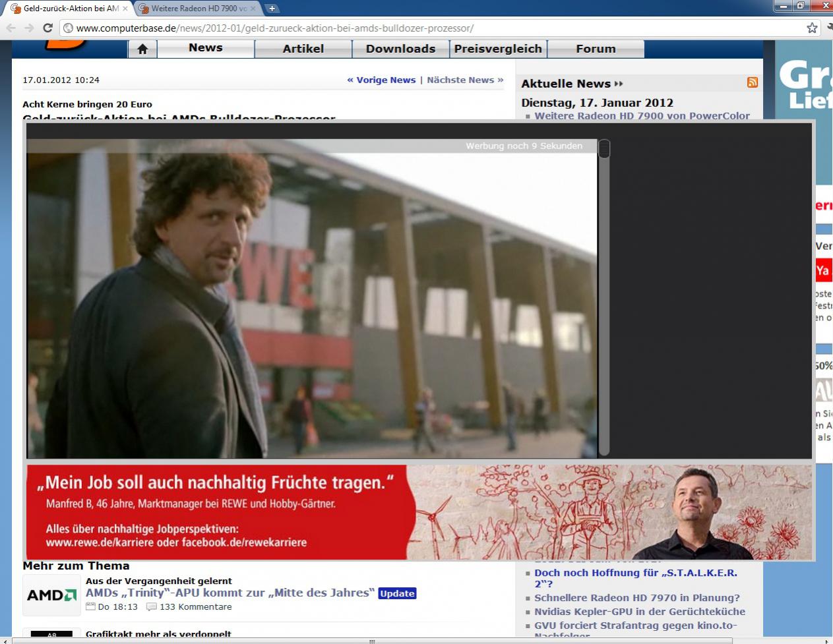Open a new tab with the plus button
This screenshot has width=833, height=644.
coord(272,9)
